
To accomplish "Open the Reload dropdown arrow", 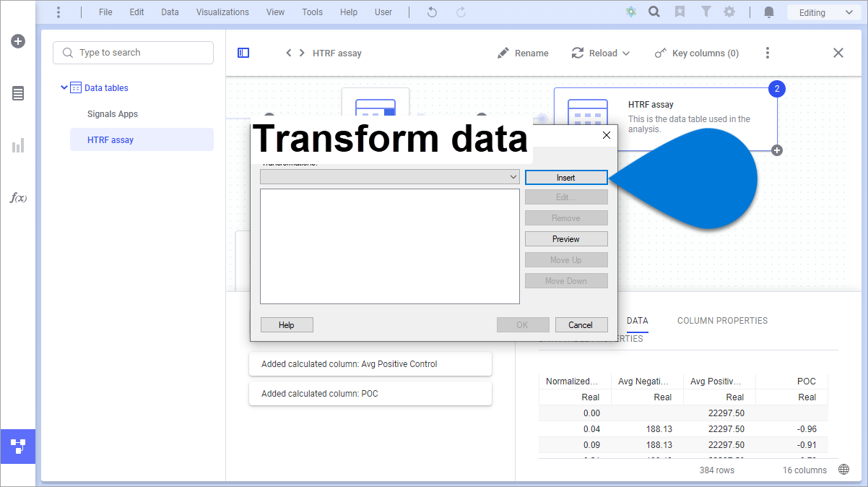I will (626, 53).
